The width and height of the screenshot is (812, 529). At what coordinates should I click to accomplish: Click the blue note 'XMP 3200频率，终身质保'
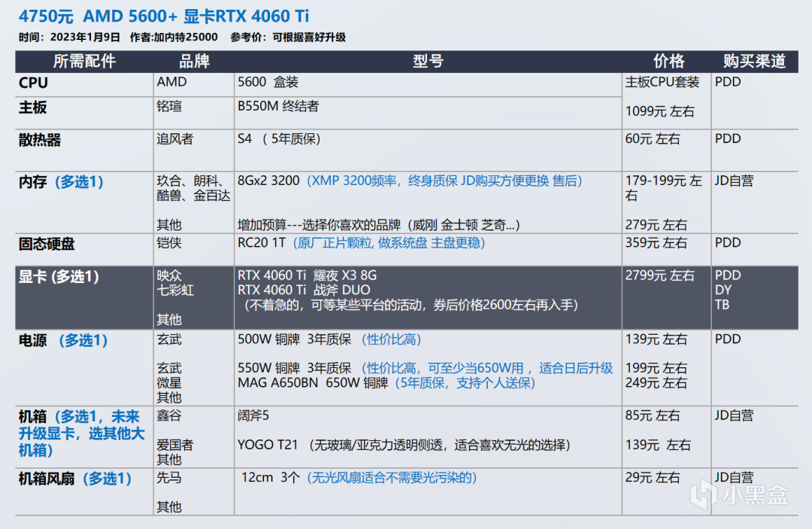click(x=384, y=181)
